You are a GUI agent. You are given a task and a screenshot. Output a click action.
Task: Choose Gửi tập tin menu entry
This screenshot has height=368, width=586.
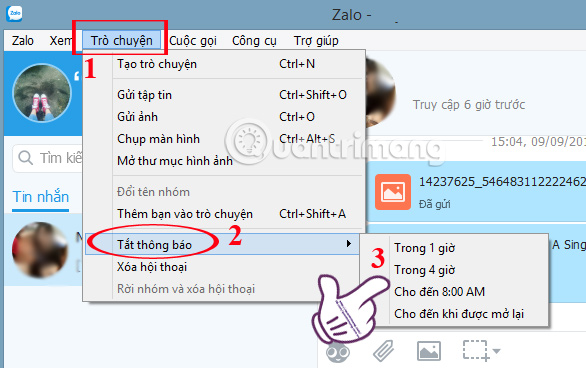pos(223,95)
